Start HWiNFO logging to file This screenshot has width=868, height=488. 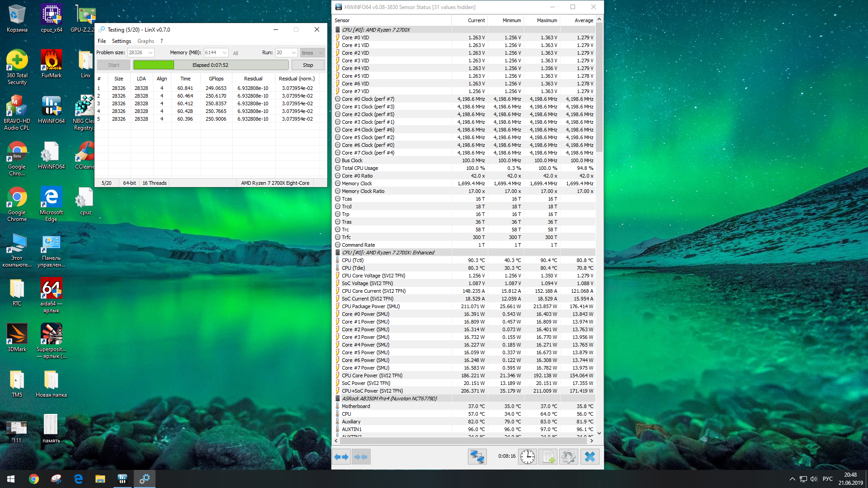548,457
